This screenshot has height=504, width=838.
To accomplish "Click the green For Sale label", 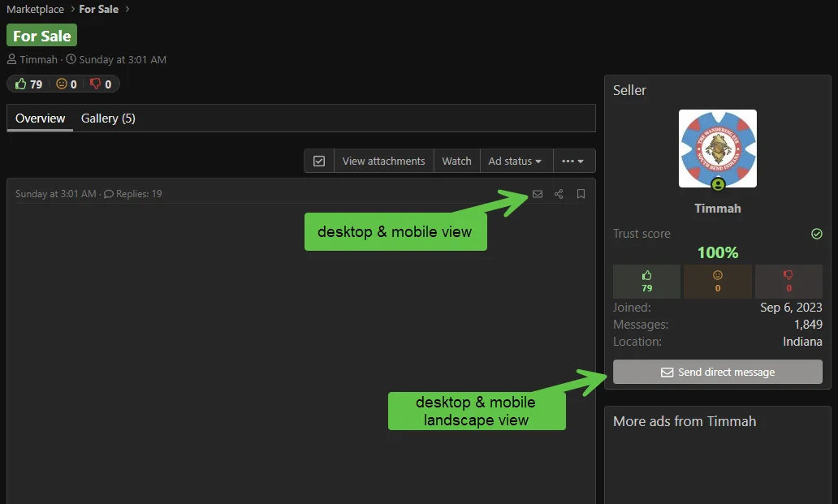I will (41, 35).
